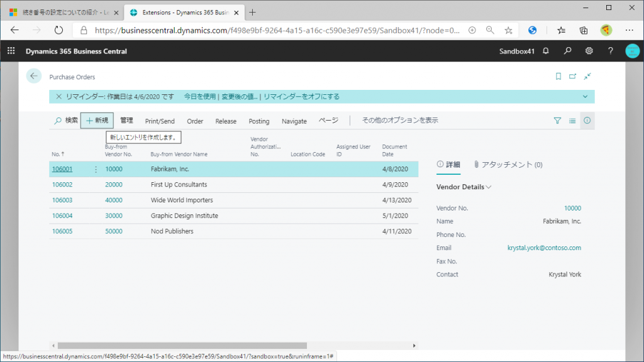
Task: Click the krystal.york@contoso.com email link
Action: (544, 248)
